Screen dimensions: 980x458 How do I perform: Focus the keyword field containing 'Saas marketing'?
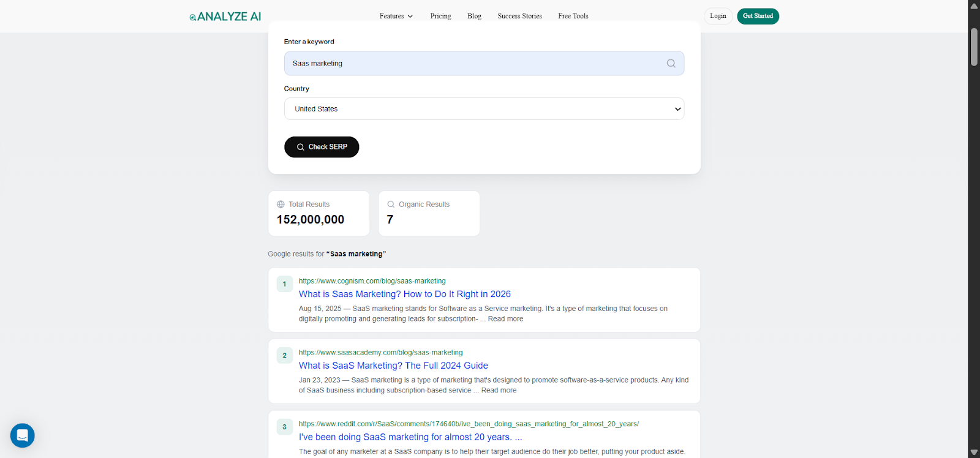[x=484, y=64]
